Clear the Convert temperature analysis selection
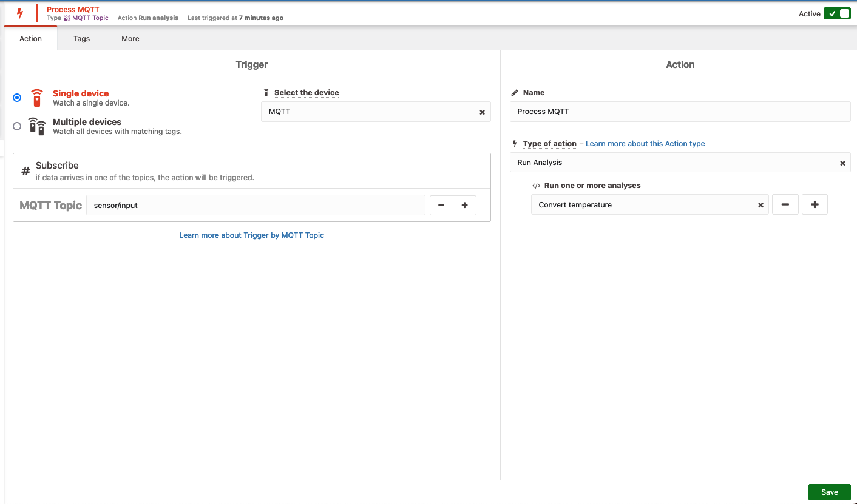 760,206
